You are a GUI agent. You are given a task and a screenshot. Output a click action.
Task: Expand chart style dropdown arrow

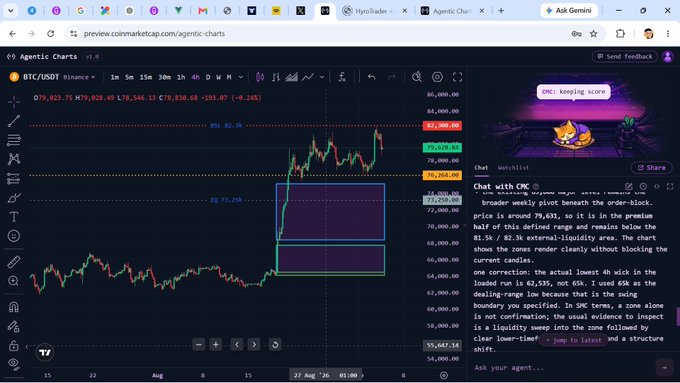tap(322, 77)
